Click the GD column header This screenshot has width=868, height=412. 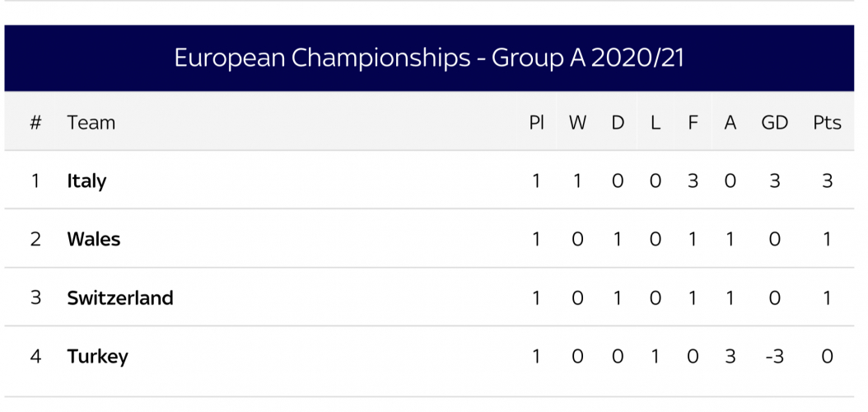point(774,123)
